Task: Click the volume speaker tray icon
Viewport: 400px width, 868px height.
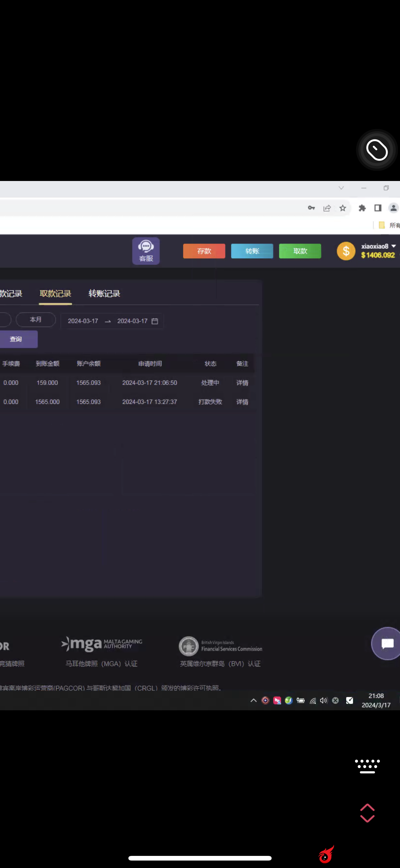Action: 324,701
